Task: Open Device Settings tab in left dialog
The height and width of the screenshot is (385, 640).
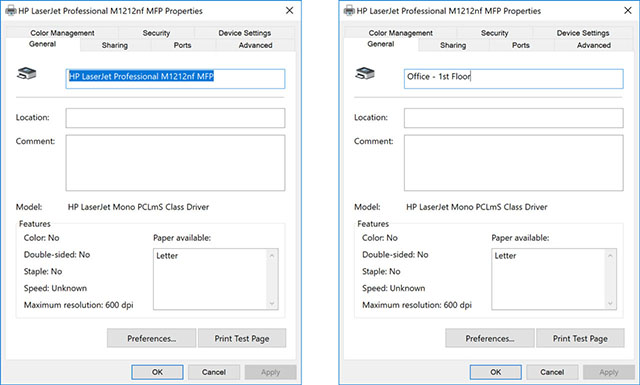Action: point(244,33)
